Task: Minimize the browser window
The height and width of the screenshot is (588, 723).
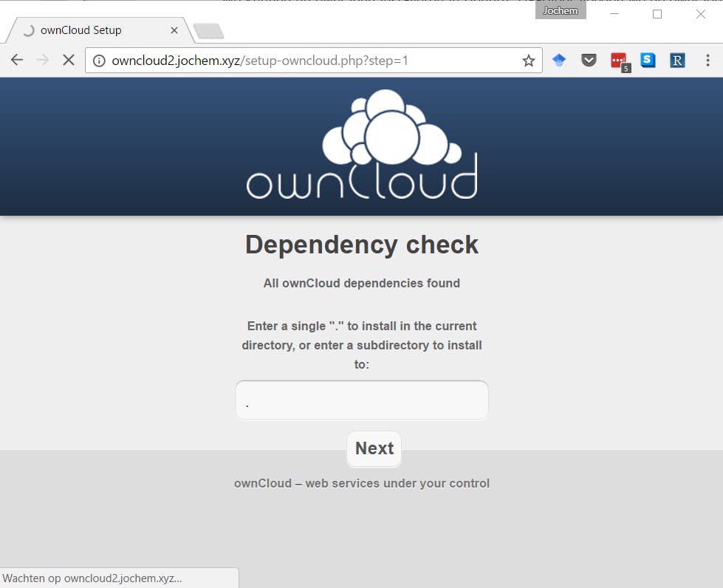Action: point(614,14)
